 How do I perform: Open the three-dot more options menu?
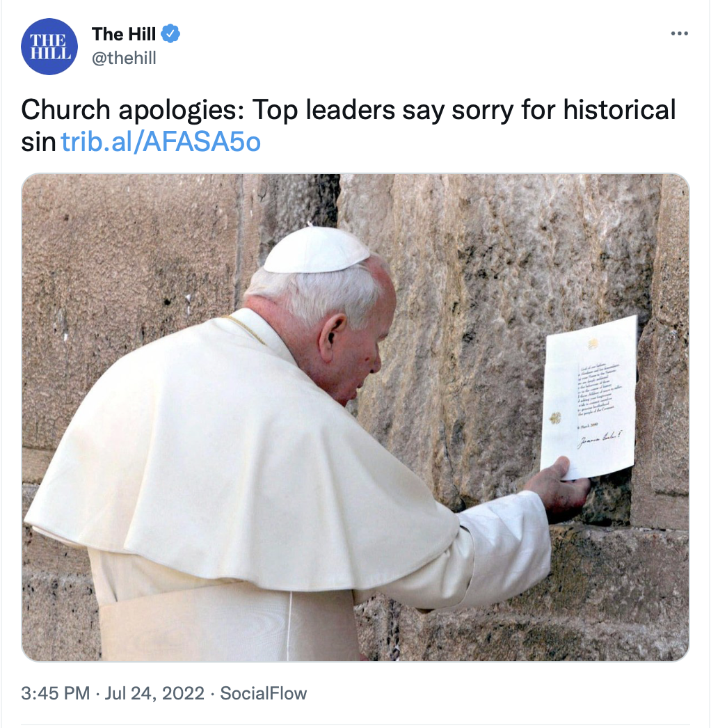[680, 33]
